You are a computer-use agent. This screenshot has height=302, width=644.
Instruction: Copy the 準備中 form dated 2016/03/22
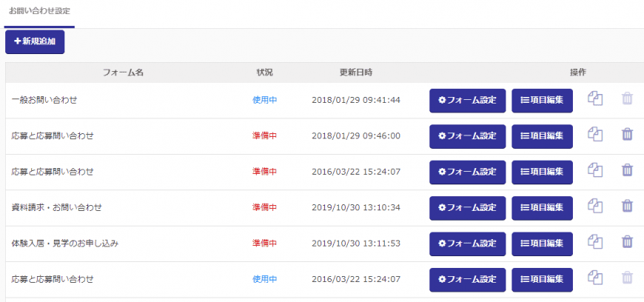pyautogui.click(x=595, y=170)
